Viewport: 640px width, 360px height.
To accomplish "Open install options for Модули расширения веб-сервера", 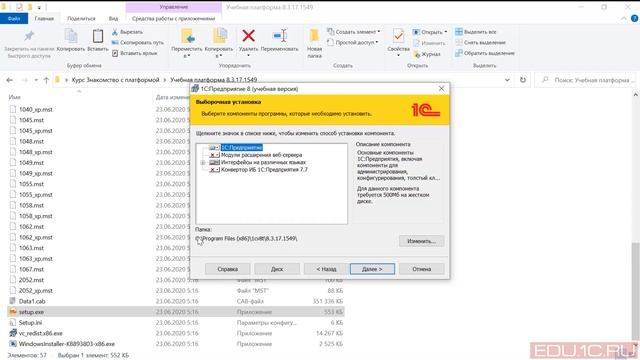I will (x=214, y=155).
